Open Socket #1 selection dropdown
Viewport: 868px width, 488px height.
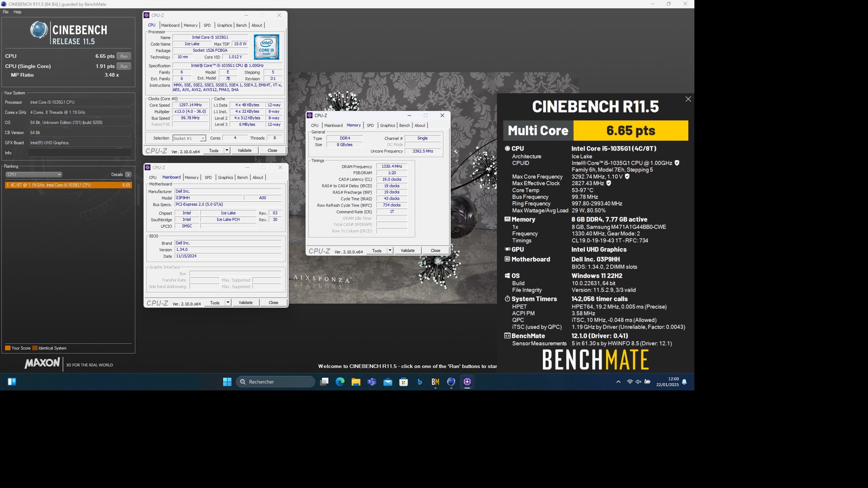[x=189, y=138]
